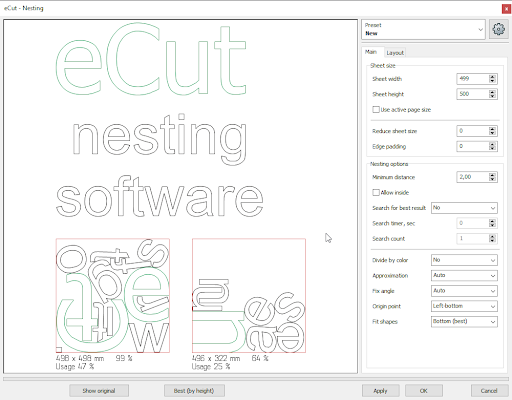Expand Search for best result dropdown
512x400 pixels.
tap(464, 208)
